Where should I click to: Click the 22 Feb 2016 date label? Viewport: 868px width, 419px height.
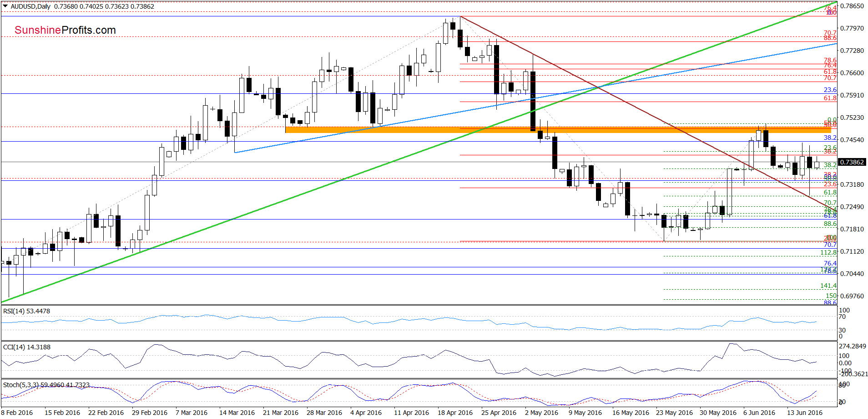point(106,413)
